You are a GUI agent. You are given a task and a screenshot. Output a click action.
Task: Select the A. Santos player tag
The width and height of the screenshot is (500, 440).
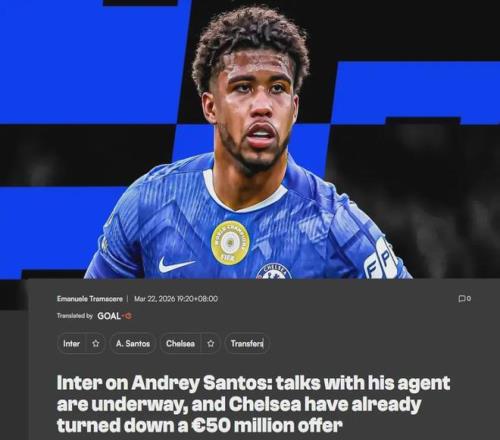133,343
